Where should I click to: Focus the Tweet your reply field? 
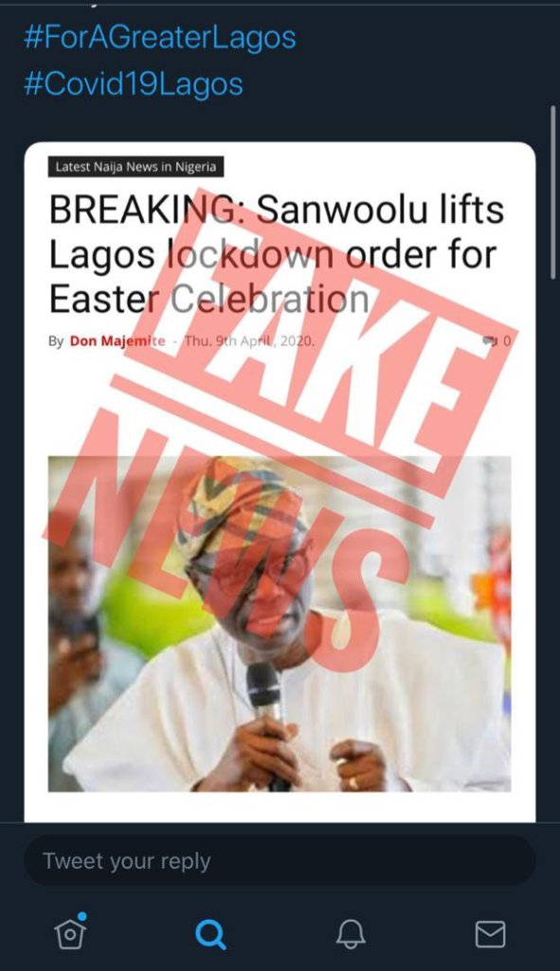coord(280,861)
